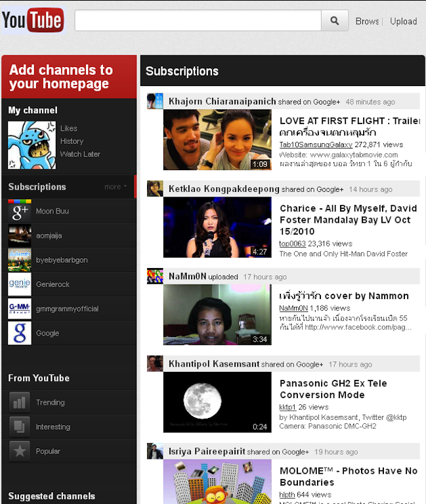The height and width of the screenshot is (504, 426).
Task: Click the YouTube logo
Action: click(x=33, y=20)
